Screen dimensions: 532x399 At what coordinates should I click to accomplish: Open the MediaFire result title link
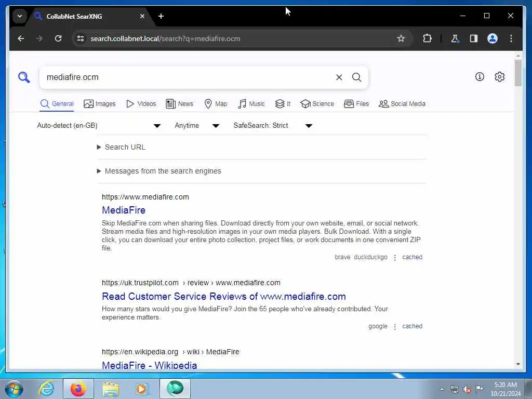124,210
